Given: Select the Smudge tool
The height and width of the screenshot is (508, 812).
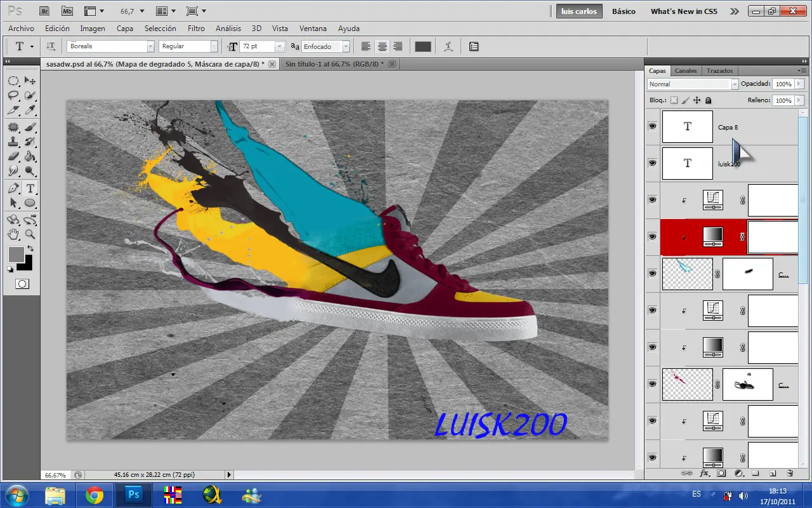Looking at the screenshot, I should 13,171.
